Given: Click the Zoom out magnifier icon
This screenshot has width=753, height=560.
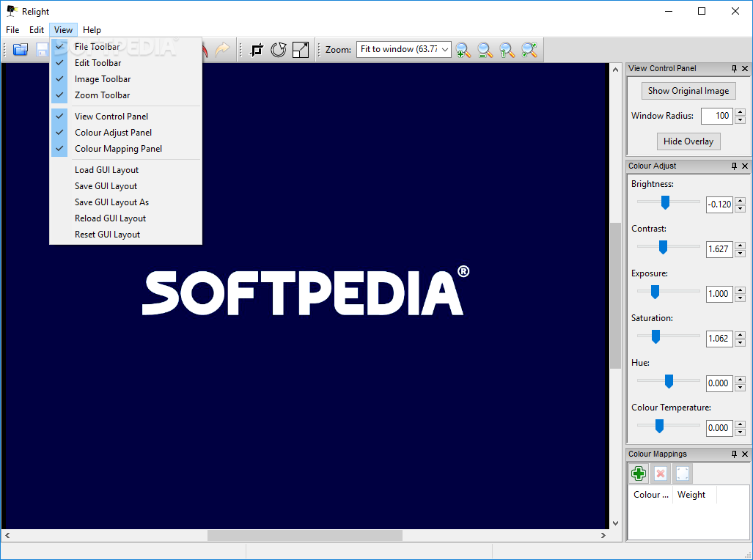Looking at the screenshot, I should [485, 49].
